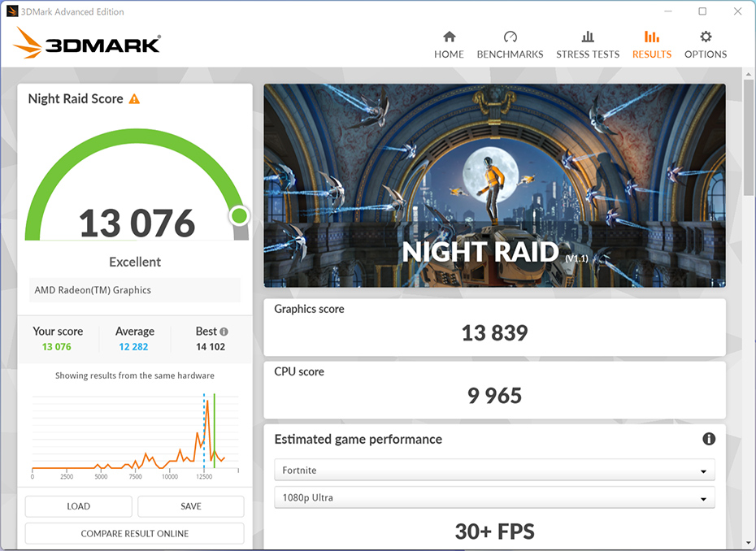Viewport: 756px width, 551px height.
Task: Click the Graphics score value 13 839
Action: click(495, 333)
